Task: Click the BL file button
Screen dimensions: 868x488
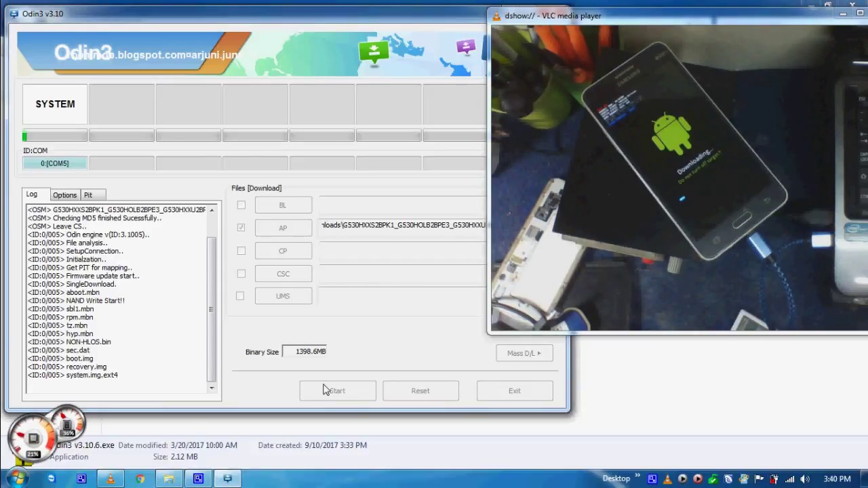Action: (283, 205)
